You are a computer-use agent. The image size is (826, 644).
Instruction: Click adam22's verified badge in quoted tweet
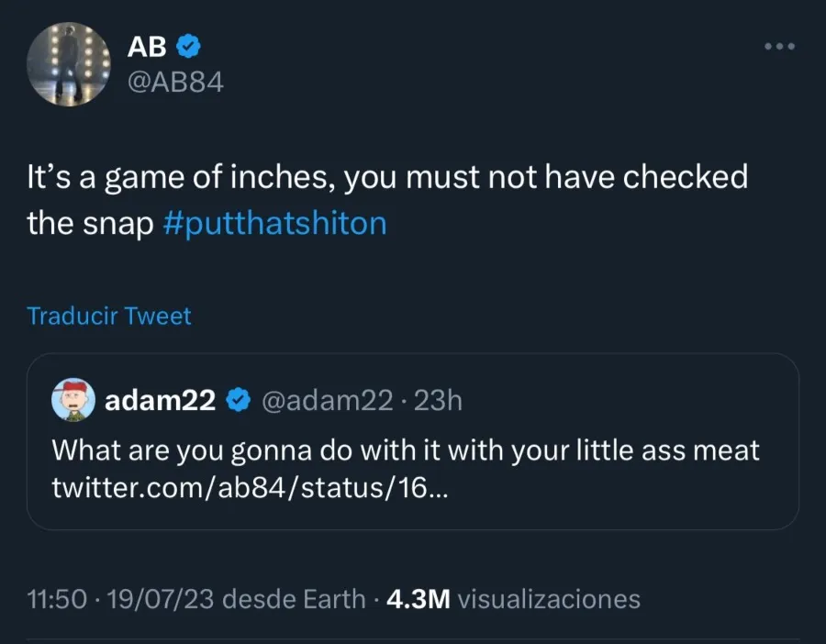coord(240,399)
